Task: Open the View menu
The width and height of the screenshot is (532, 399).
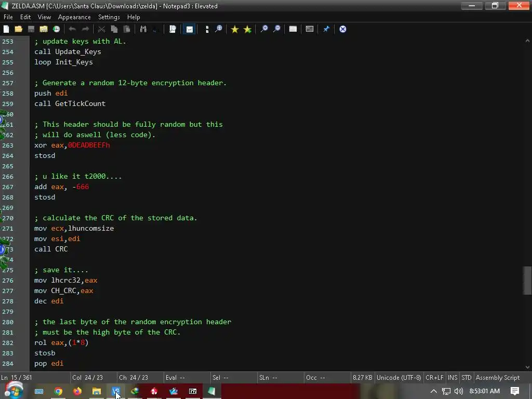Action: 44,17
